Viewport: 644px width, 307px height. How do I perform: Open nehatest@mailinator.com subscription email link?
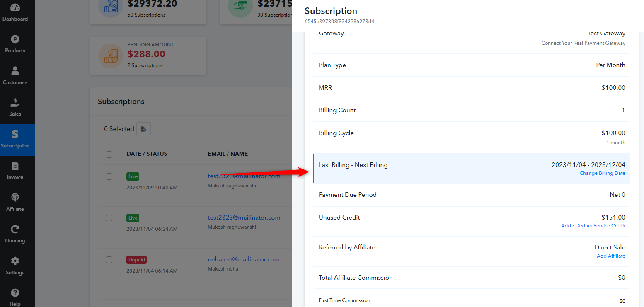tap(244, 259)
